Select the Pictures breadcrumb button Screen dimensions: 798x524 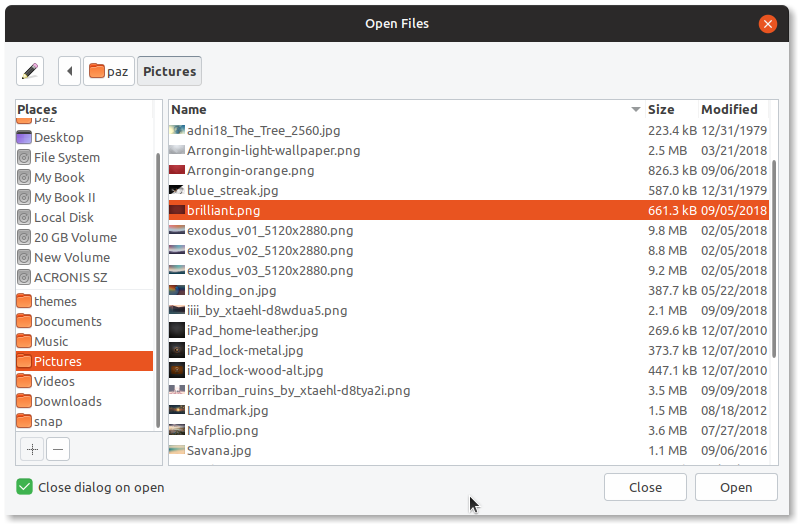click(x=169, y=71)
